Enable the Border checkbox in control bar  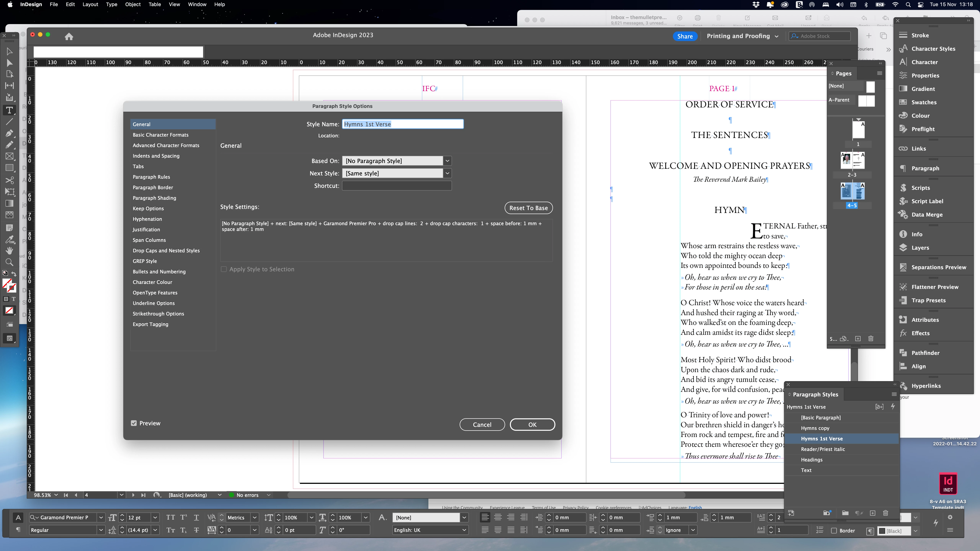click(834, 531)
